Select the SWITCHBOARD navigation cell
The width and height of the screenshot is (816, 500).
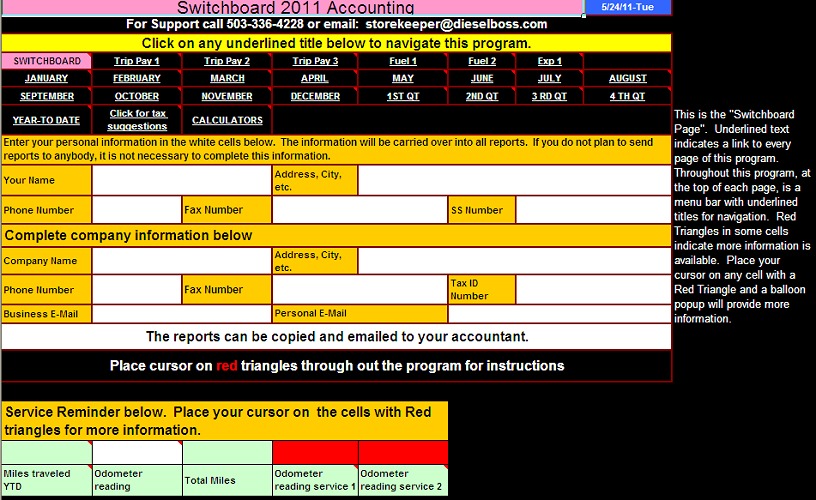click(x=47, y=61)
